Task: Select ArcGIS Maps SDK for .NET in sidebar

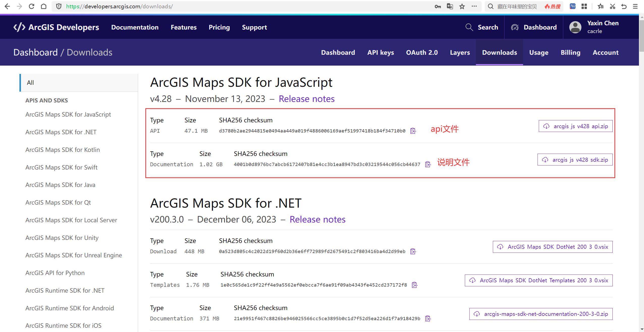Action: tap(61, 132)
